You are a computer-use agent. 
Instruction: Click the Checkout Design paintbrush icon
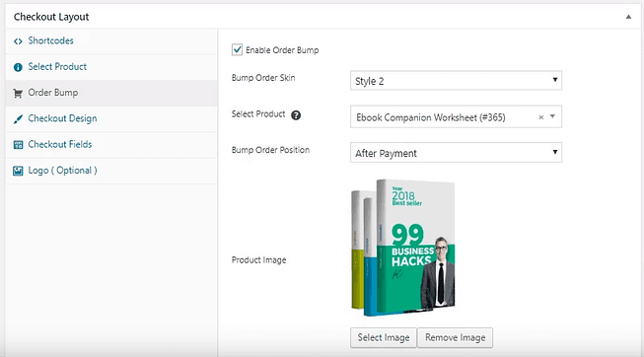point(18,119)
